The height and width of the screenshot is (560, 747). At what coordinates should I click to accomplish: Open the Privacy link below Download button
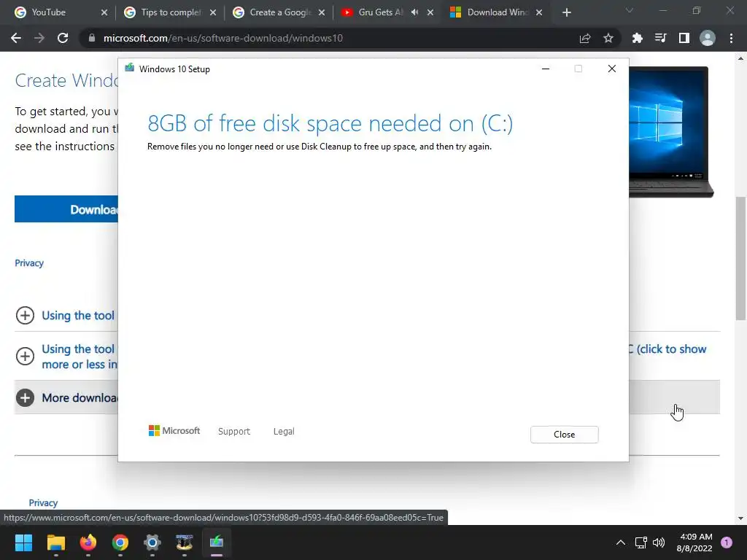click(x=29, y=262)
